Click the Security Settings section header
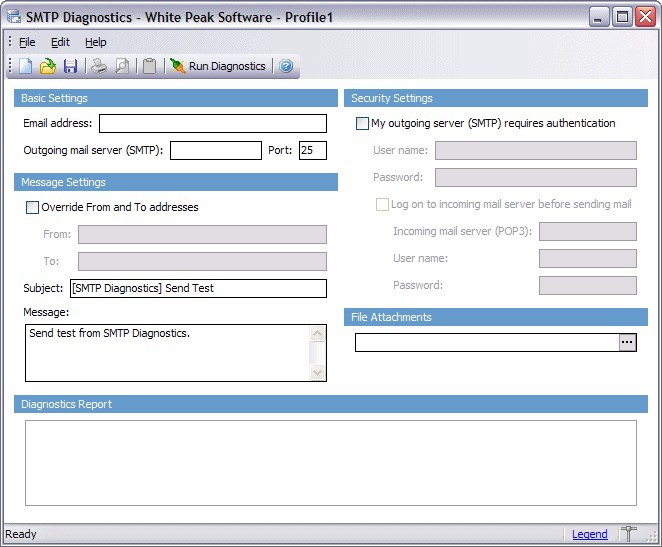The height and width of the screenshot is (547, 662). point(496,98)
